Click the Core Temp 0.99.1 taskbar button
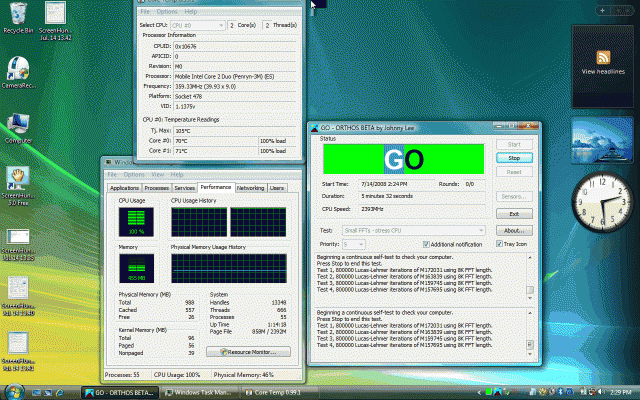Image resolution: width=640 pixels, height=400 pixels. (279, 393)
